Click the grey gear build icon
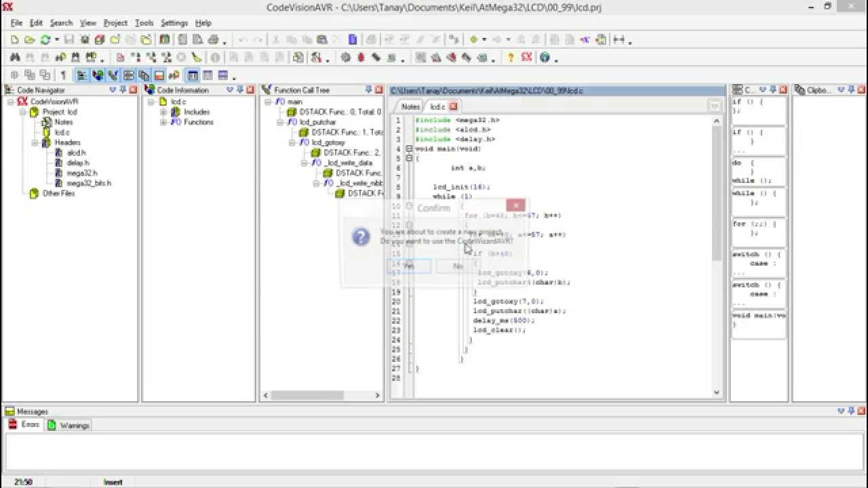 pyautogui.click(x=345, y=58)
